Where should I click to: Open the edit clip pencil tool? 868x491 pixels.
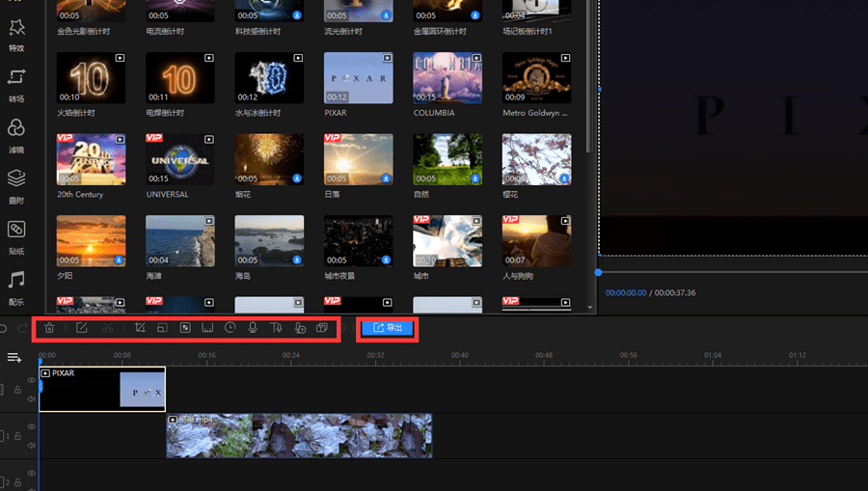82,328
